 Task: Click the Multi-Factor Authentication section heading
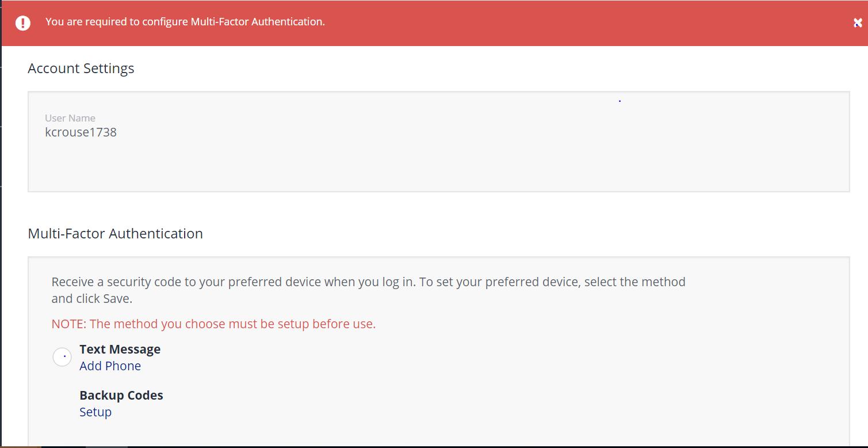pos(115,234)
